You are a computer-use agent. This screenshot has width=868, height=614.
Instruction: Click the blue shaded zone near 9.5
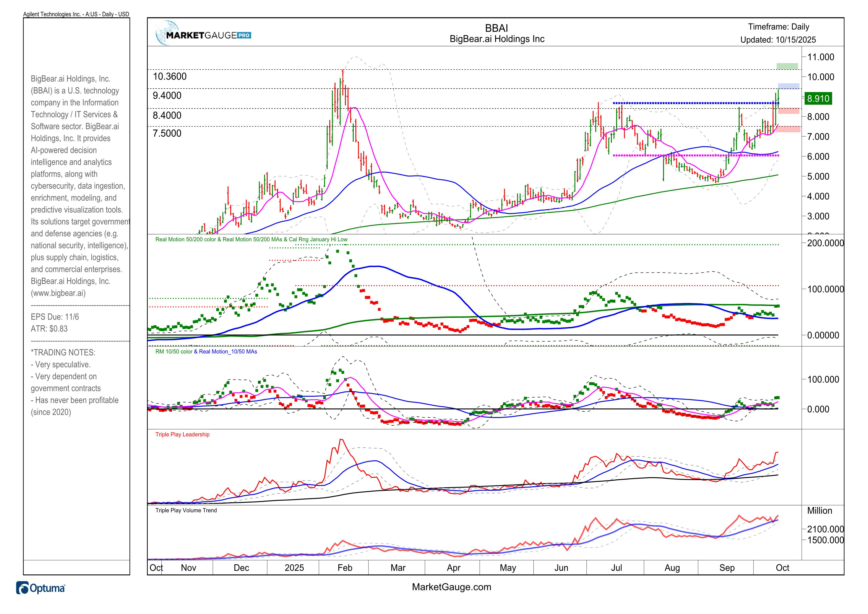click(x=789, y=86)
